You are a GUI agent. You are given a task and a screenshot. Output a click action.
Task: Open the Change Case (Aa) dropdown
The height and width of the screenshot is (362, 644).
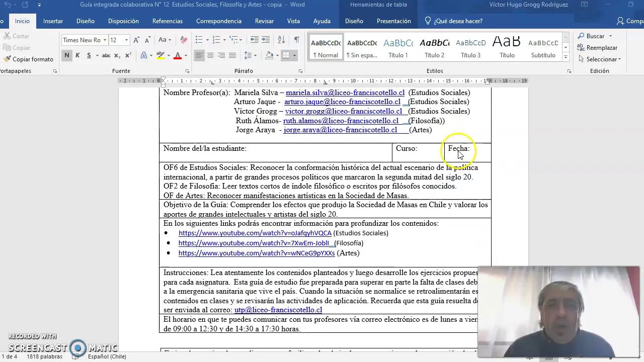[x=165, y=40]
